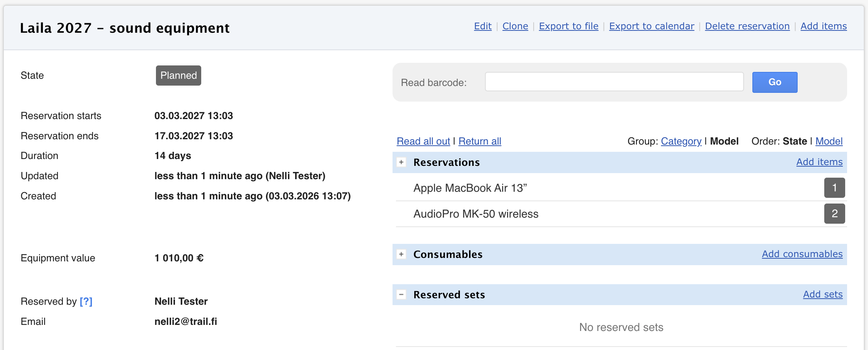Viewport: 868px width, 350px height.
Task: Focus the Read barcode input field
Action: [x=614, y=82]
